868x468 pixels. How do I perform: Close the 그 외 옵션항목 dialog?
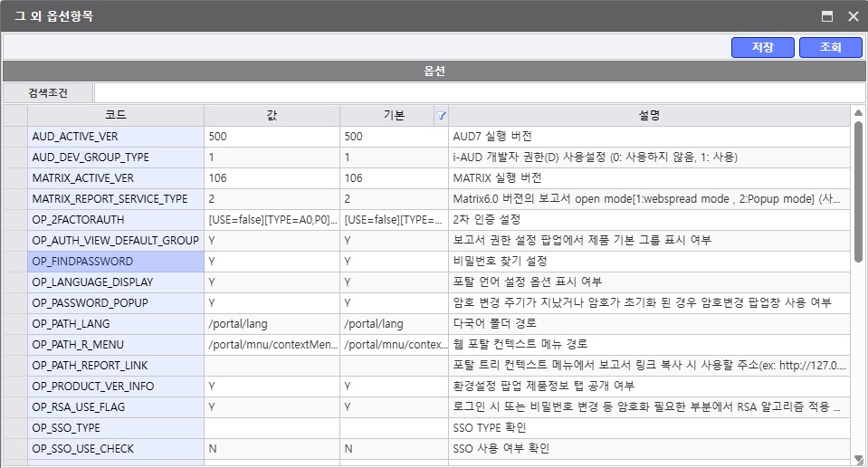(853, 15)
